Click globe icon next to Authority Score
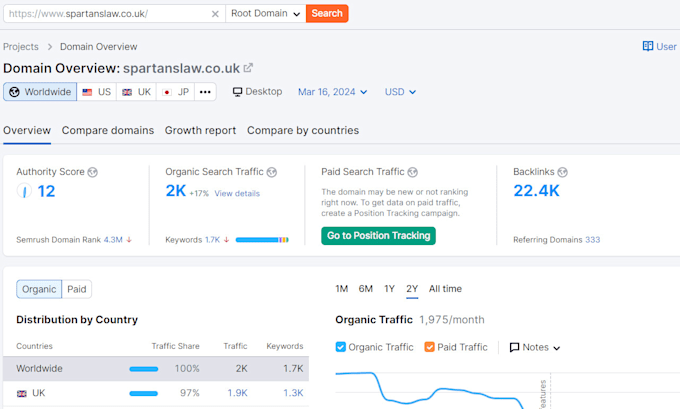 (x=92, y=172)
